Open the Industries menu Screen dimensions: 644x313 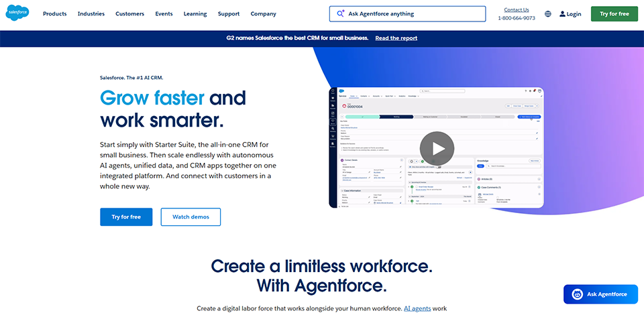pos(91,13)
